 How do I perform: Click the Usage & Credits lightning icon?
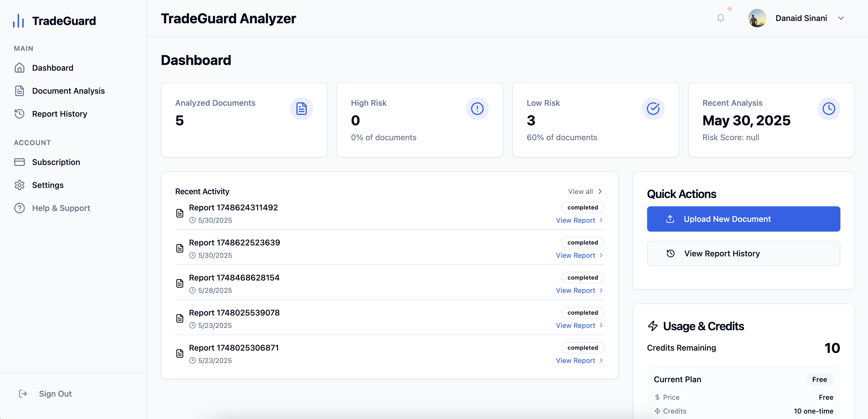coord(653,326)
